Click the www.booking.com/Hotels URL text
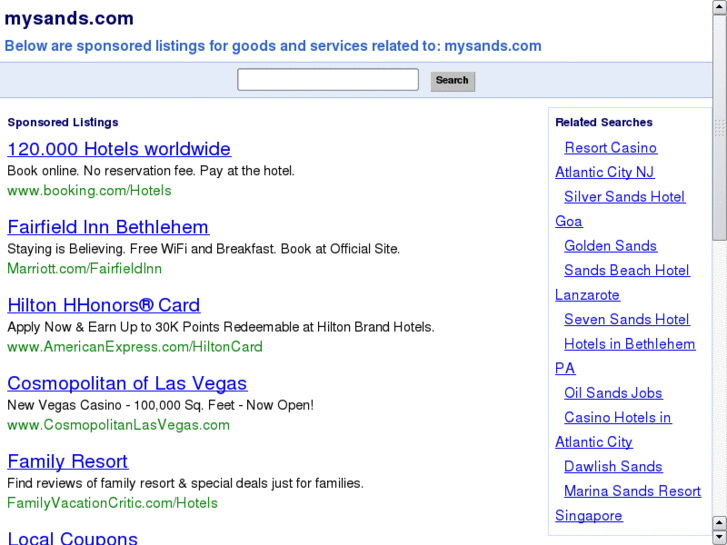The image size is (727, 545). (89, 191)
